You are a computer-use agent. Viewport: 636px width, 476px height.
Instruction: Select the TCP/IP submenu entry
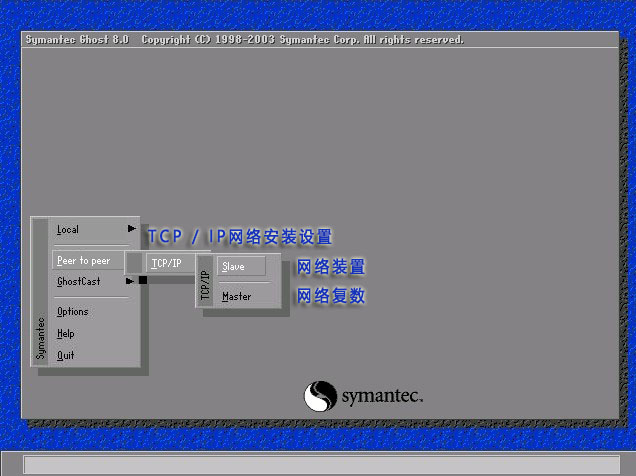170,263
